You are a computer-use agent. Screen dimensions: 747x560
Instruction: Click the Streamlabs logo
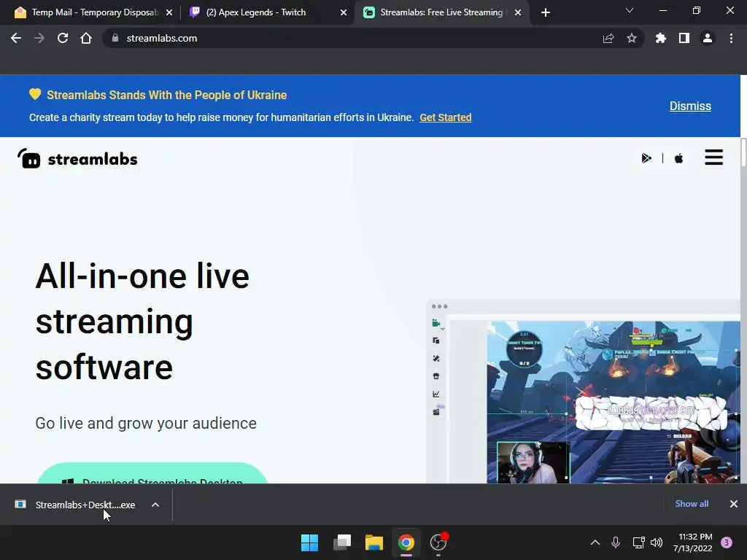77,158
